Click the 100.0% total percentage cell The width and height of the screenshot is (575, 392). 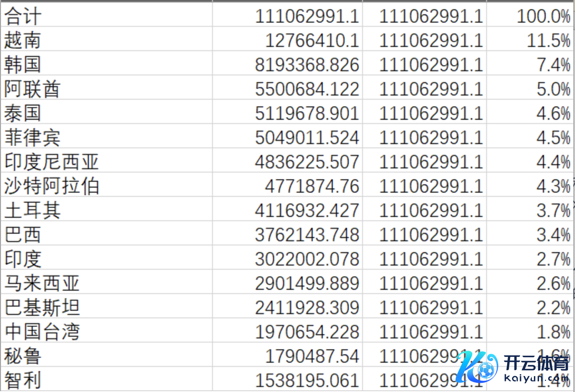tap(543, 16)
